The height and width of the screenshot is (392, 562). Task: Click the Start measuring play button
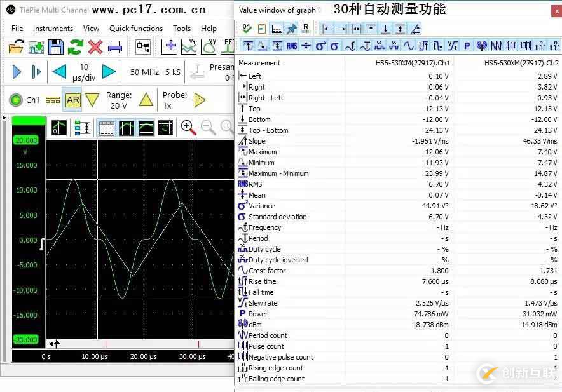click(17, 72)
